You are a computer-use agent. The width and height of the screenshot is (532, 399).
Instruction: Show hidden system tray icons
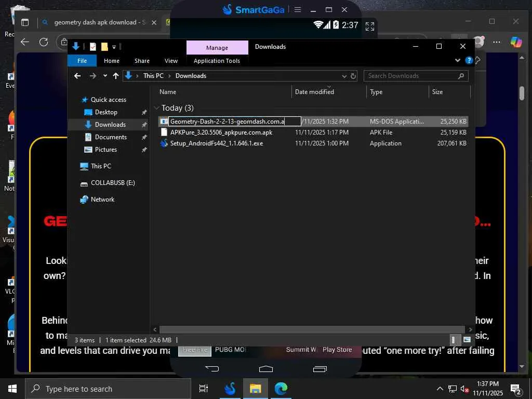tap(440, 389)
